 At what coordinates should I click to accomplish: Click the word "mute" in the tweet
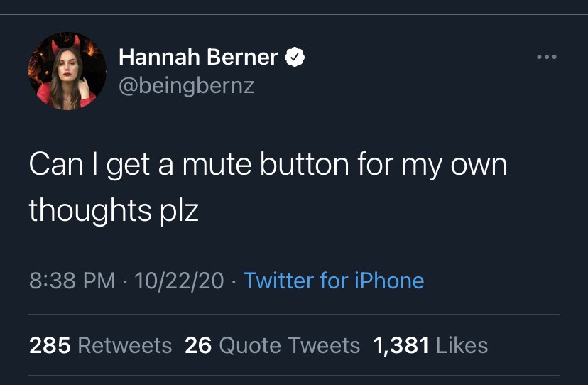[217, 165]
